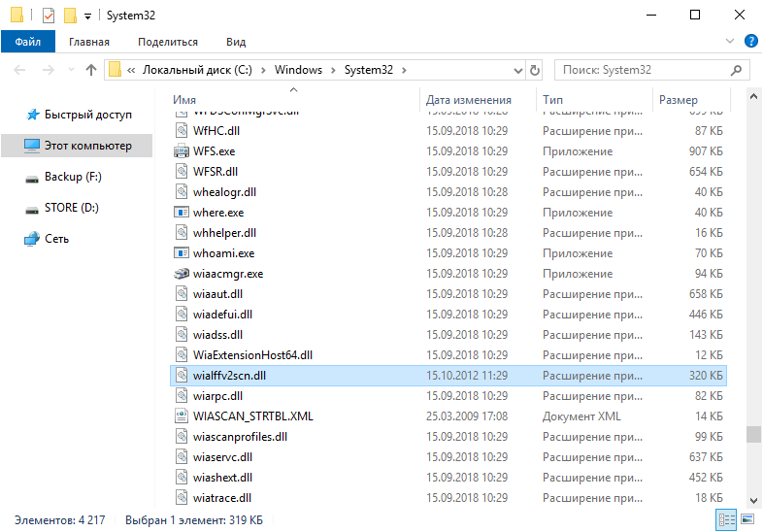Select the where.exe application icon
Screen dimensions: 763x532
(182, 213)
